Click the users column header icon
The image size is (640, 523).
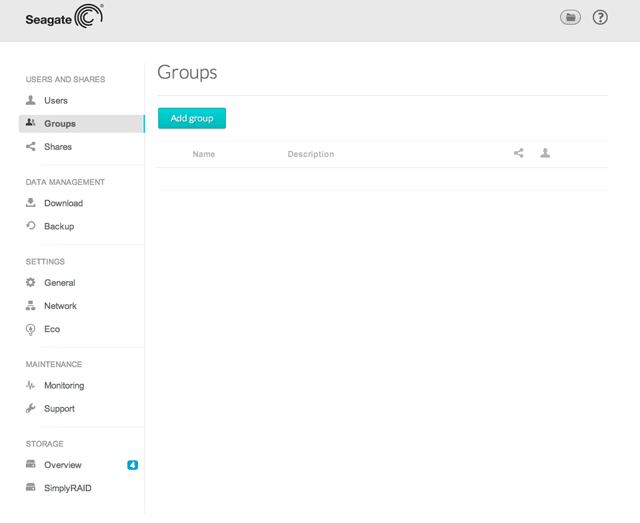click(x=545, y=154)
